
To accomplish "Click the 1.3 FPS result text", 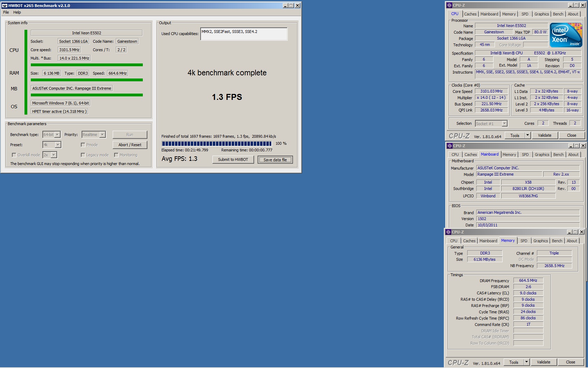I will point(227,97).
